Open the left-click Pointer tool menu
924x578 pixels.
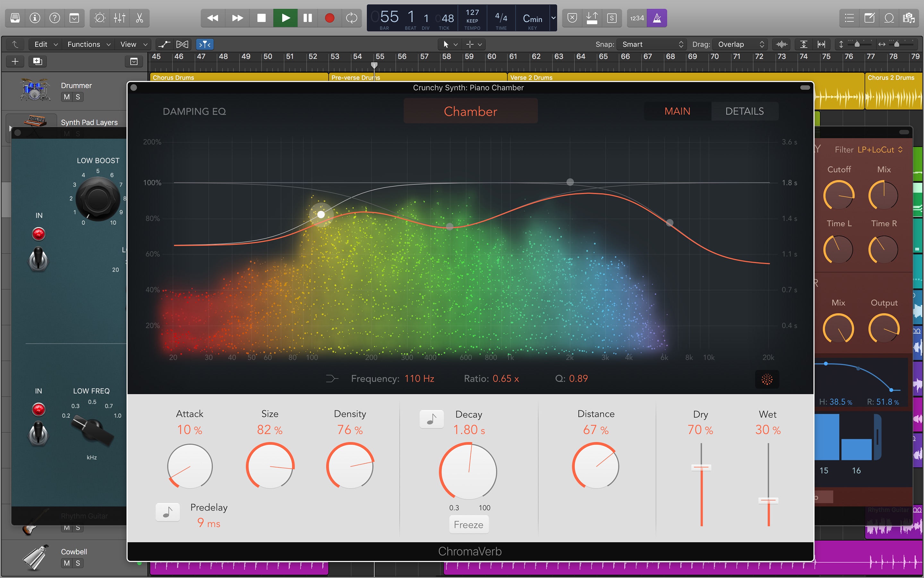(449, 44)
